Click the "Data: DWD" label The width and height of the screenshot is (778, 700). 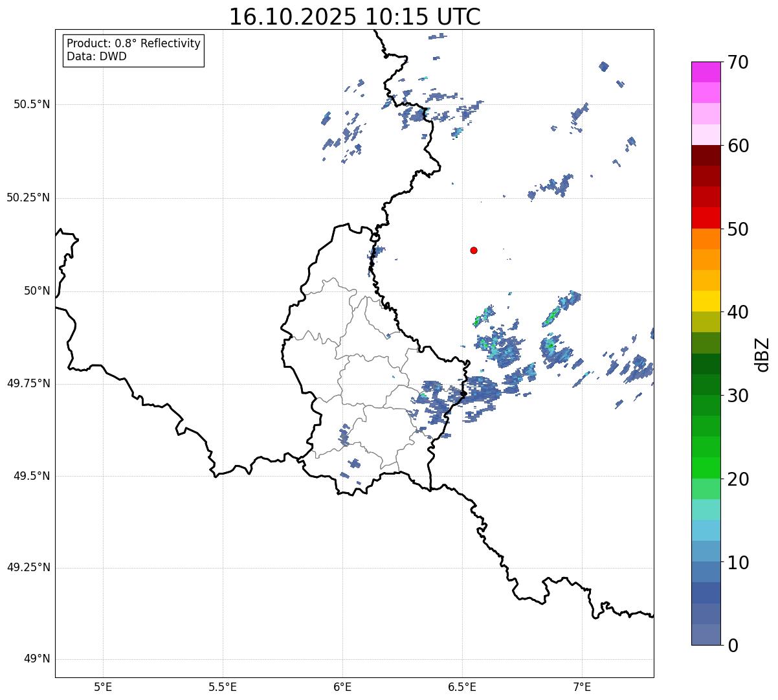97,56
